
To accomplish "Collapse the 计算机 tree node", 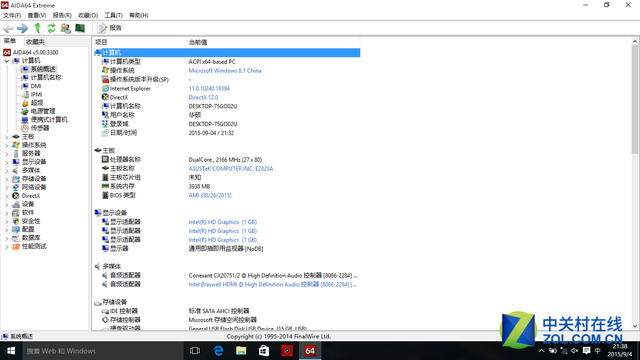I will (x=7, y=61).
